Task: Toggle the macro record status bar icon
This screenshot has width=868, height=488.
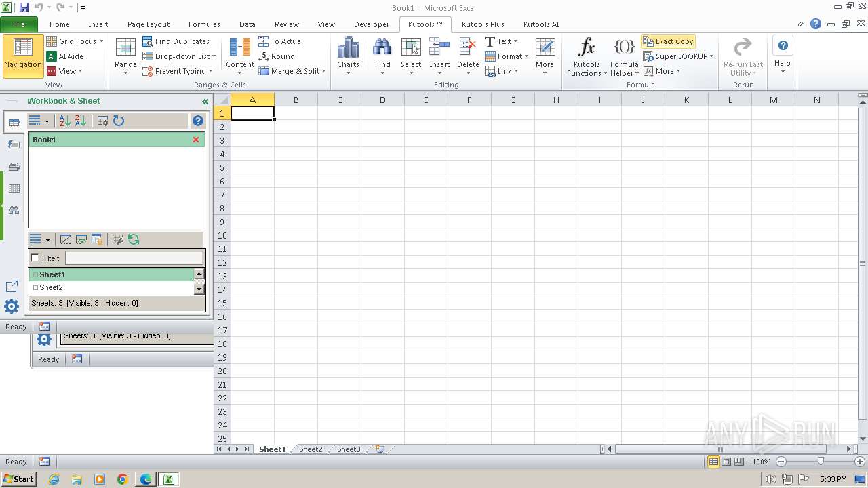Action: (x=44, y=462)
